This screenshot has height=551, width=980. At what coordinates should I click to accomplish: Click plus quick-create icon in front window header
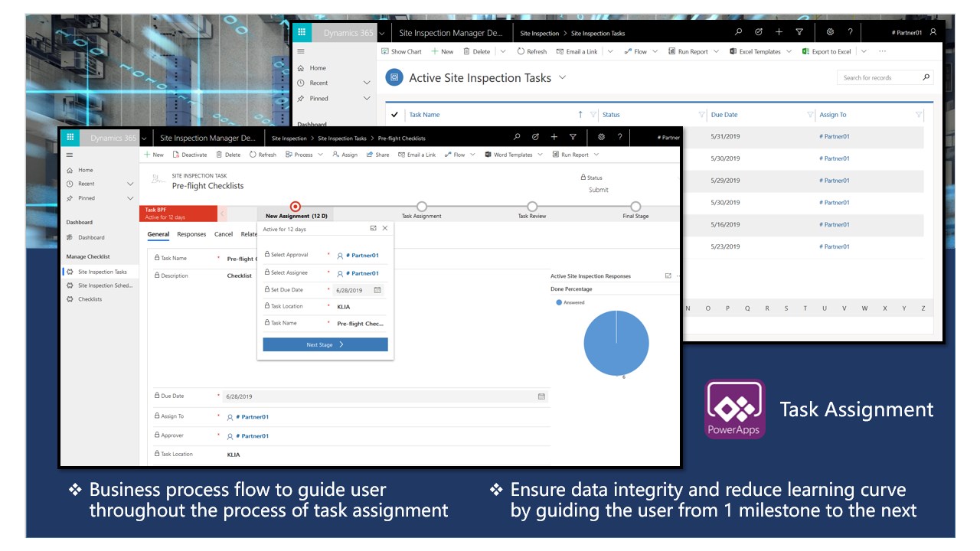click(x=554, y=137)
